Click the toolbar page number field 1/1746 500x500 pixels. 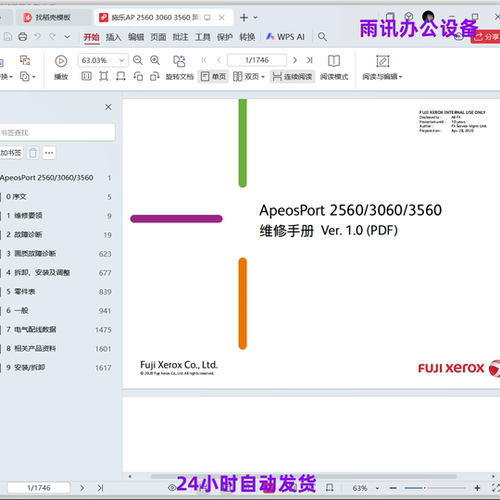(257, 60)
